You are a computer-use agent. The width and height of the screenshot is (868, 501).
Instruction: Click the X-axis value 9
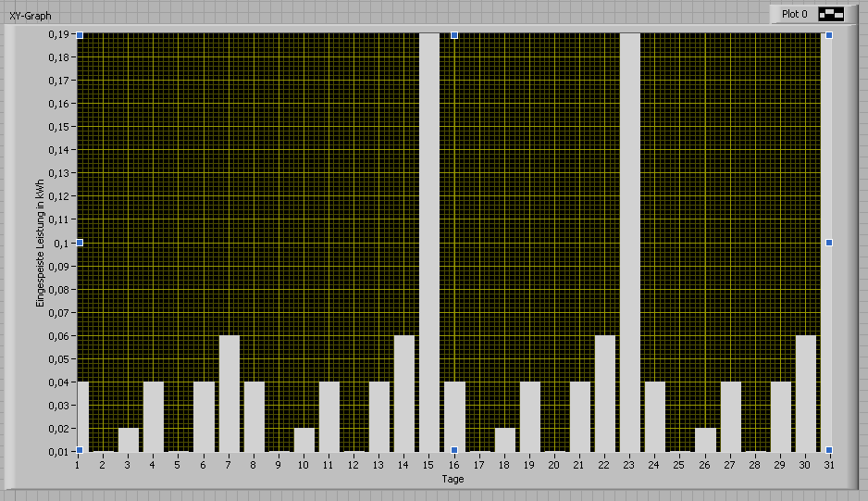coord(278,465)
